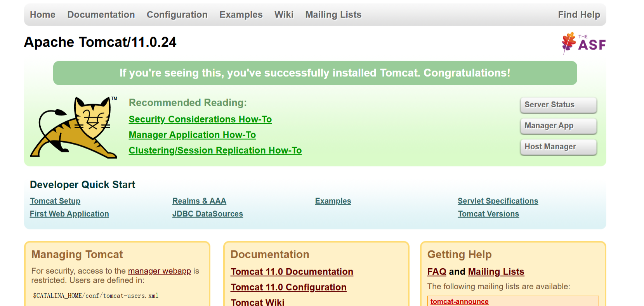The image size is (644, 306).
Task: Open Security Considerations How-To link
Action: (x=200, y=119)
